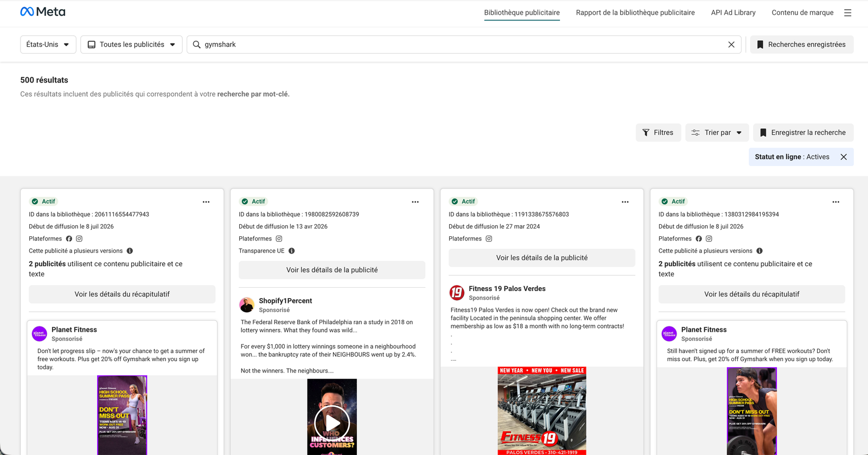Screen dimensions: 868x455
Task: Open the three-dot menu on ad 2061116554477943
Action: point(206,202)
